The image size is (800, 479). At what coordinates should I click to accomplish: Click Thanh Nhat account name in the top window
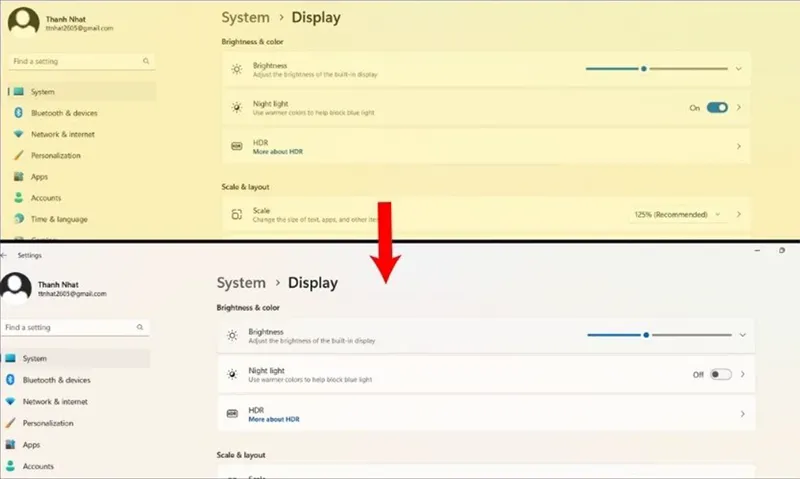(66, 19)
